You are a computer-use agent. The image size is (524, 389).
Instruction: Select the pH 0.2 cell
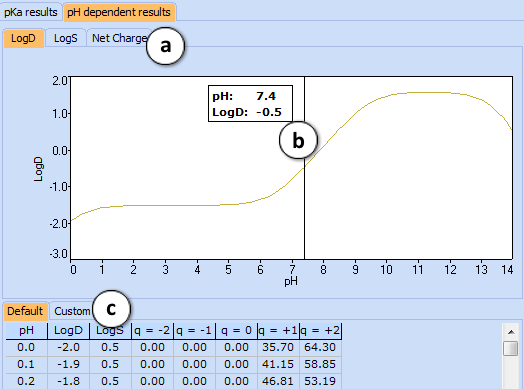(x=26, y=381)
